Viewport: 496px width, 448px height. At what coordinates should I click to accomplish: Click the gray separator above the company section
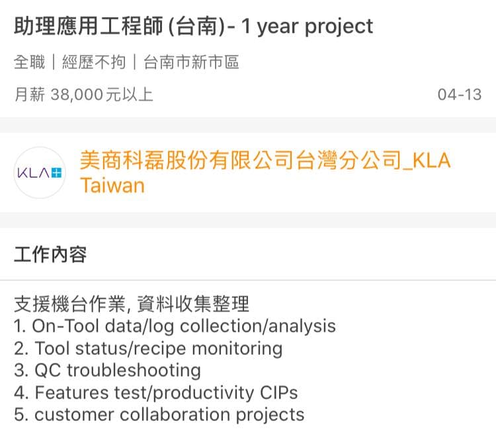248,125
